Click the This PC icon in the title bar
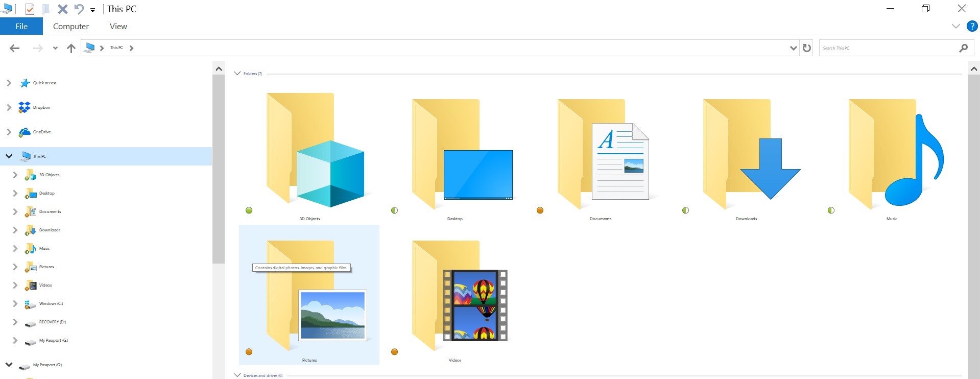 pyautogui.click(x=7, y=9)
